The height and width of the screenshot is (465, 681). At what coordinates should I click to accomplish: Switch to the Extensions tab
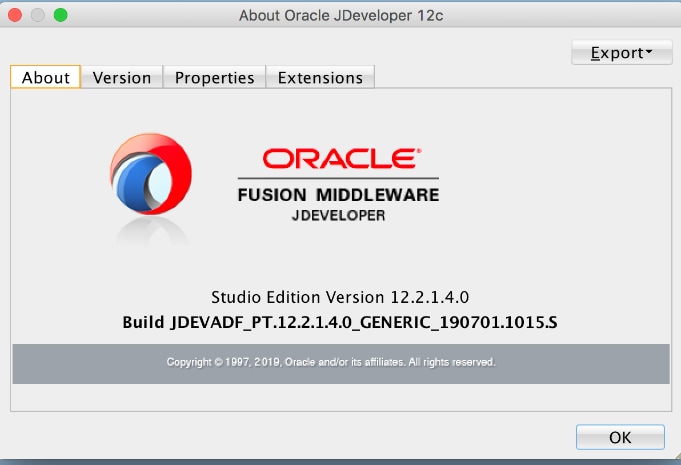click(320, 78)
